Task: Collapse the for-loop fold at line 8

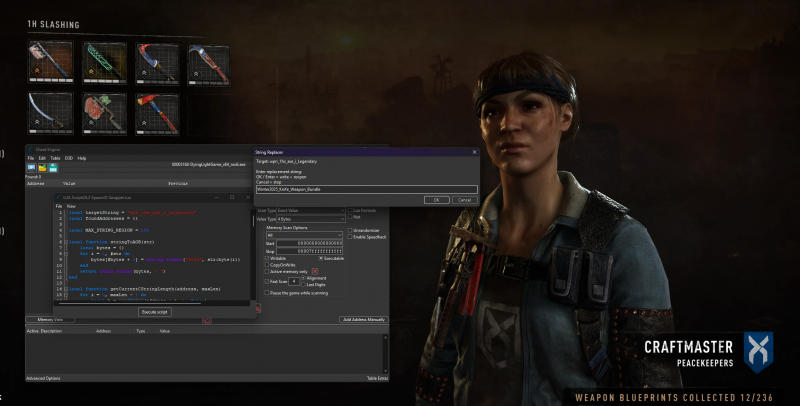Action: 66,253
